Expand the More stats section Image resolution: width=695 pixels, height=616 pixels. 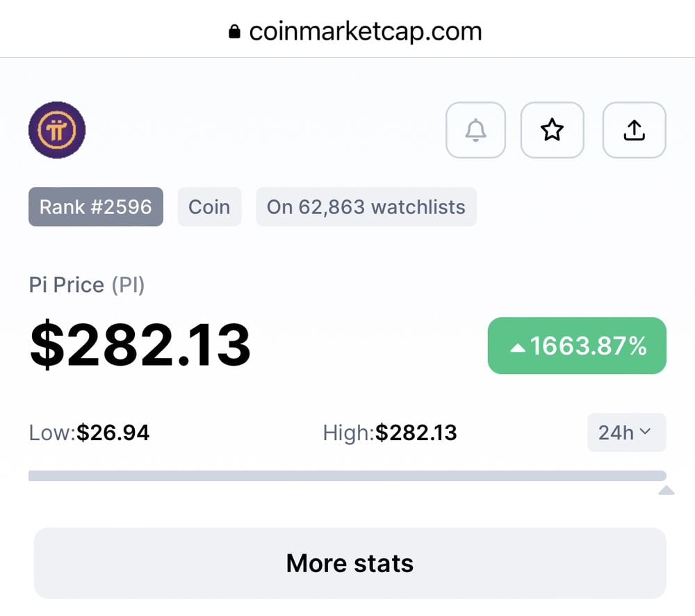coord(350,563)
